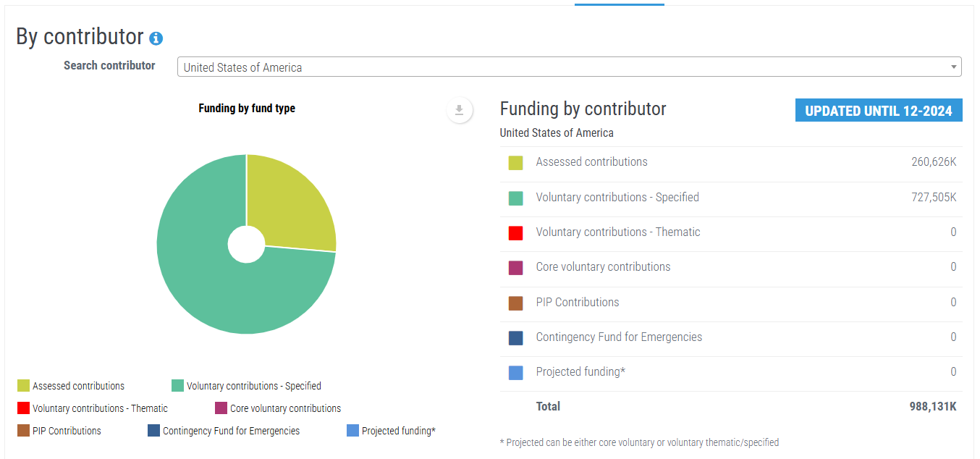Toggle Voluntary contributions - Thematic legend entry
Screen dimensions: 980x459
tap(93, 408)
